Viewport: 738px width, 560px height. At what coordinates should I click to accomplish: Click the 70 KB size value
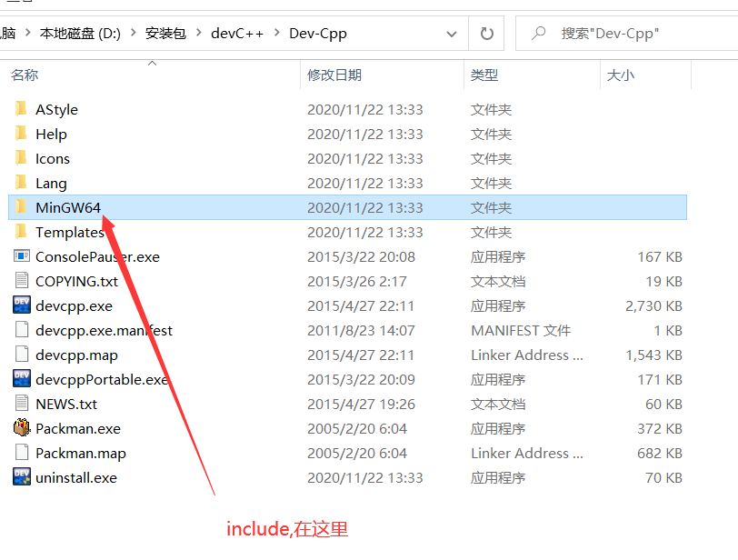pyautogui.click(x=663, y=477)
